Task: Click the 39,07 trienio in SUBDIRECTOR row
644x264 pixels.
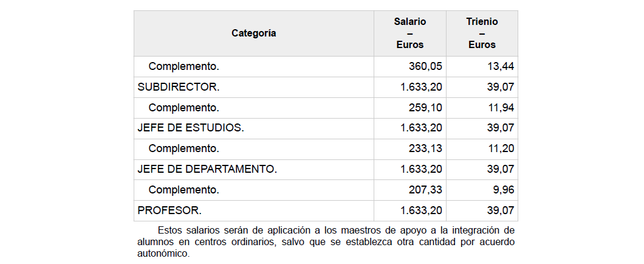Action: (x=501, y=87)
